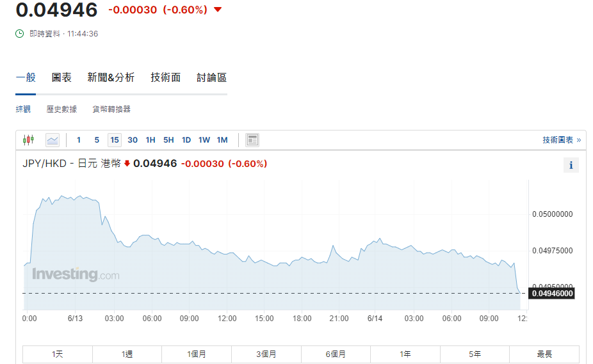Switch to 新聞&分析 tab
This screenshot has height=364, width=593.
point(111,77)
